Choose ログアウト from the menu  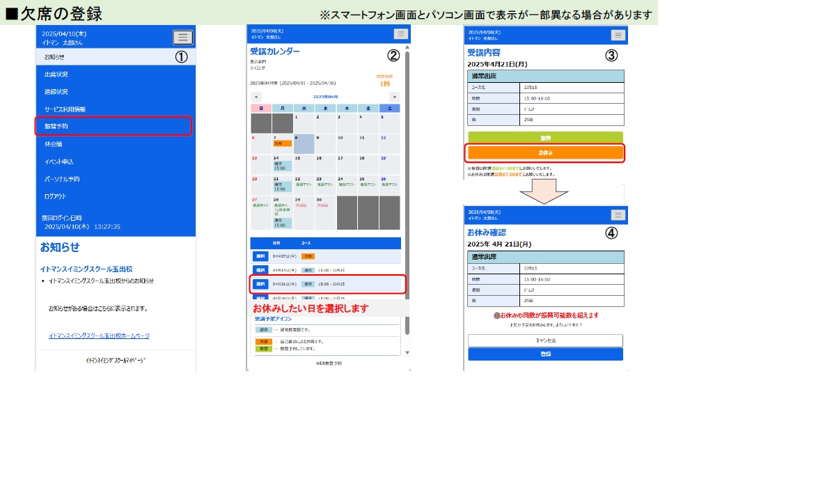tap(56, 196)
